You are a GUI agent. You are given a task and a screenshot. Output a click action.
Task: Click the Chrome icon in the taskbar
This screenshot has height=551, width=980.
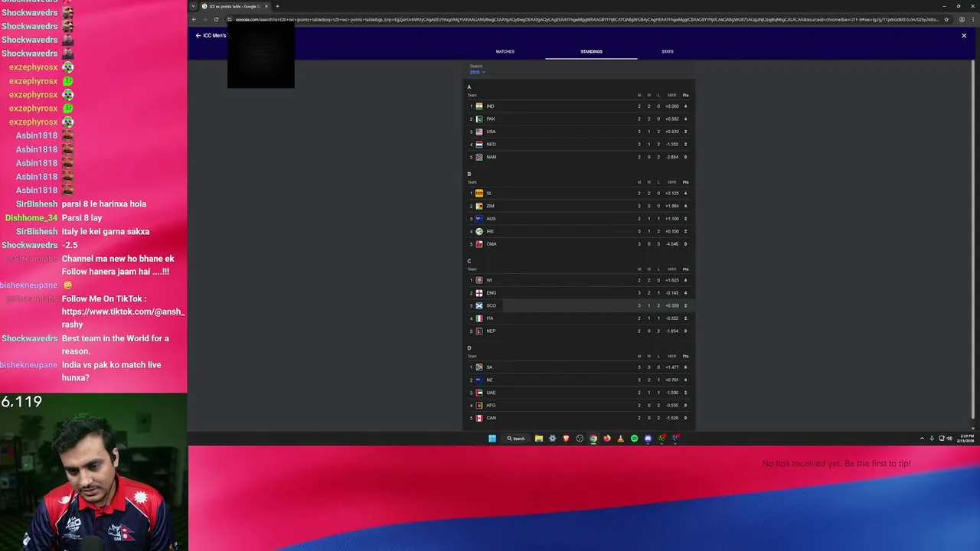[593, 439]
